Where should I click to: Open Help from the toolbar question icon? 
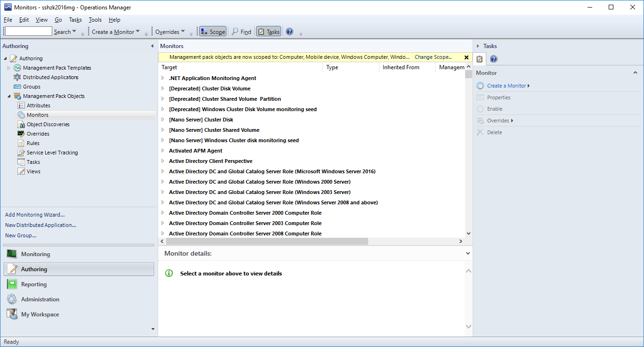click(x=290, y=32)
